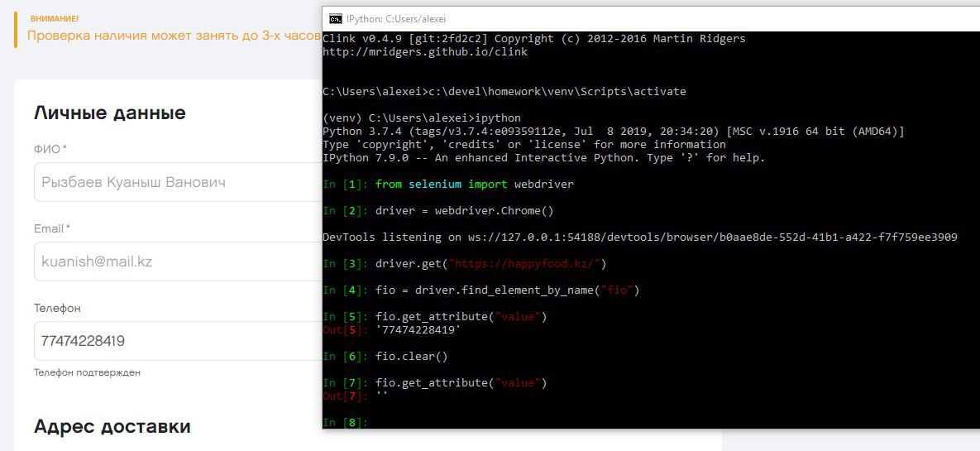Click the Out[5] '77474228419' output
The width and height of the screenshot is (980, 451).
pos(392,329)
